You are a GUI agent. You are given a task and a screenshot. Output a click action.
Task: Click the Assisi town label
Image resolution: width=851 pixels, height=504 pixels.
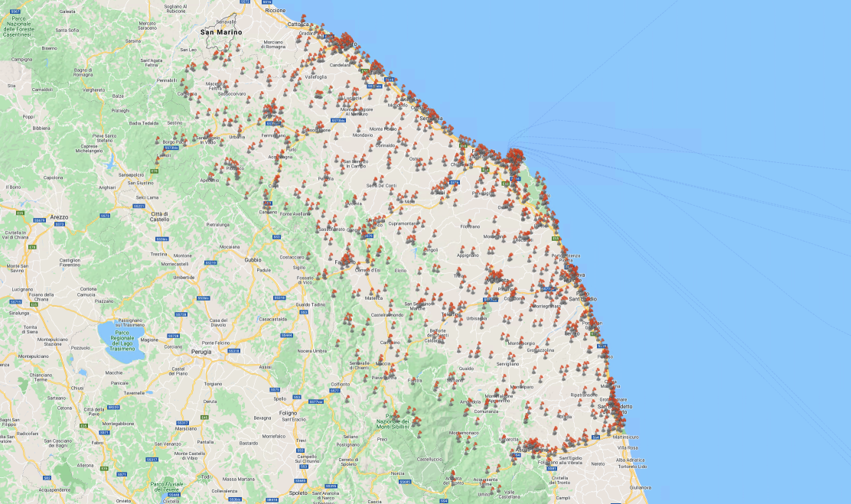pos(265,367)
